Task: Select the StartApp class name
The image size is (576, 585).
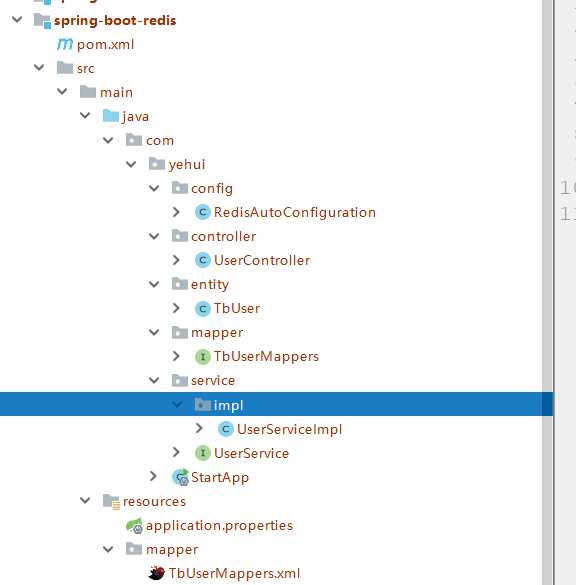Action: [220, 477]
